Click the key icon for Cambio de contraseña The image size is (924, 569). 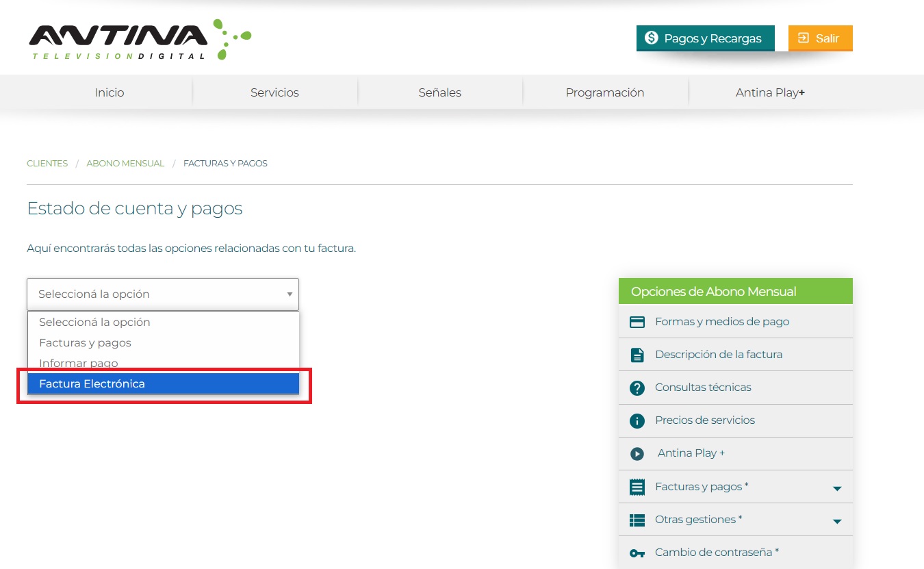637,553
